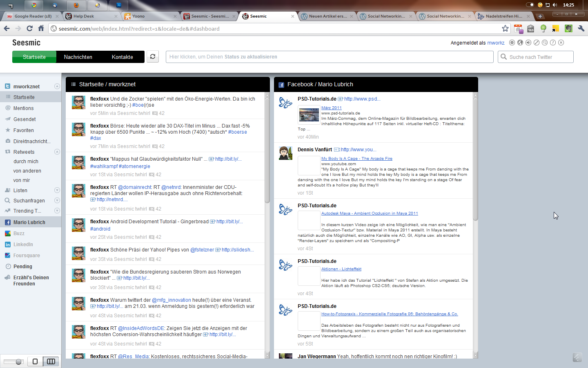
Task: Open Foursquare in the sidebar
Action: tap(27, 256)
